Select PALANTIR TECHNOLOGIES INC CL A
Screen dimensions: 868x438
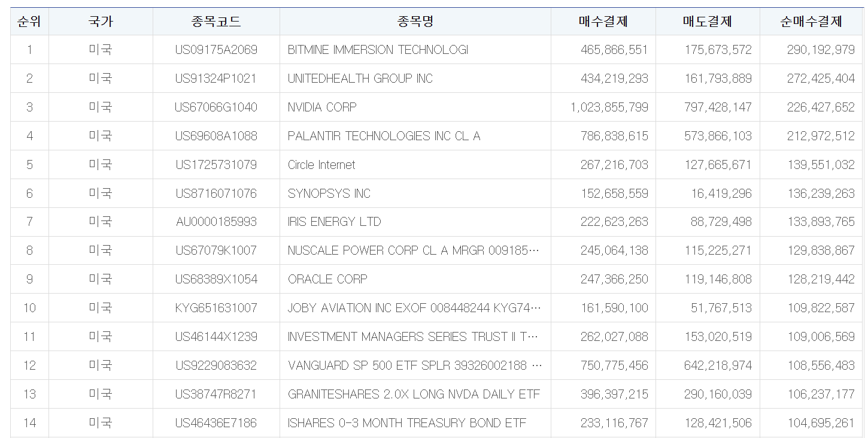pos(384,136)
